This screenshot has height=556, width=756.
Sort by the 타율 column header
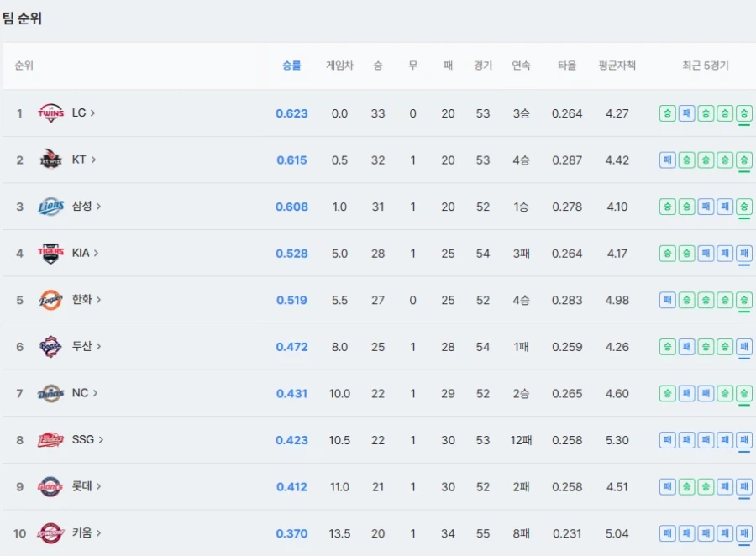(x=567, y=66)
